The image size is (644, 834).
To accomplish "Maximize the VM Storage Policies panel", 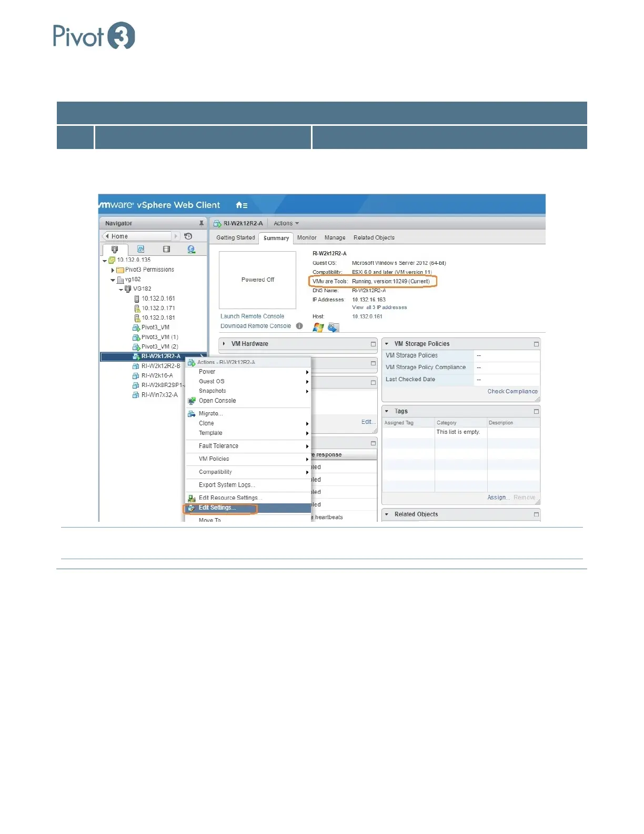I will [536, 344].
